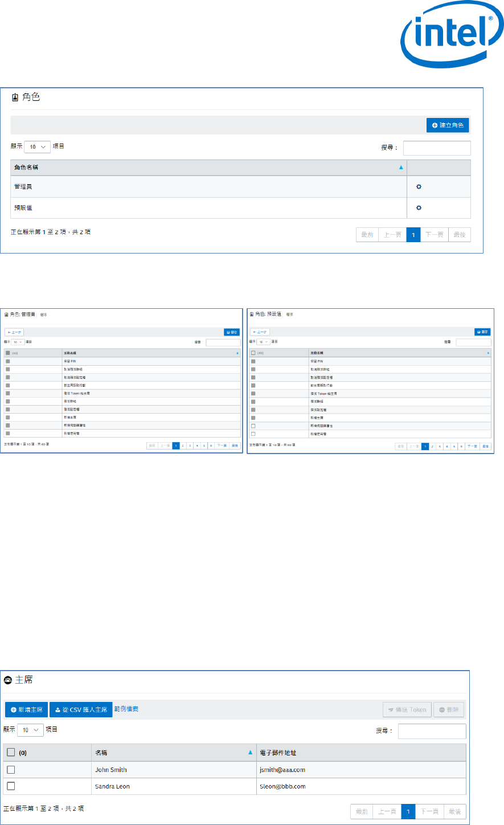Toggle select-all checkbox in 主席 table header
This screenshot has width=504, height=825.
pyautogui.click(x=11, y=753)
